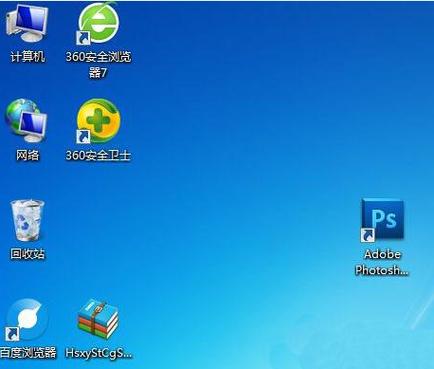Click the 360安全卫士 label text
The height and width of the screenshot is (369, 434).
coord(98,155)
